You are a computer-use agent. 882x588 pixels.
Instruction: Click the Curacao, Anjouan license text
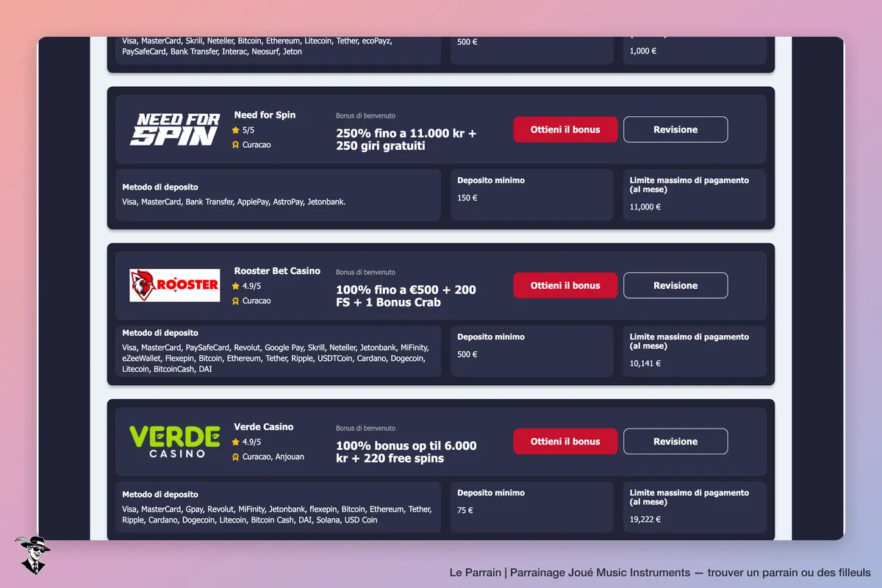tap(273, 456)
